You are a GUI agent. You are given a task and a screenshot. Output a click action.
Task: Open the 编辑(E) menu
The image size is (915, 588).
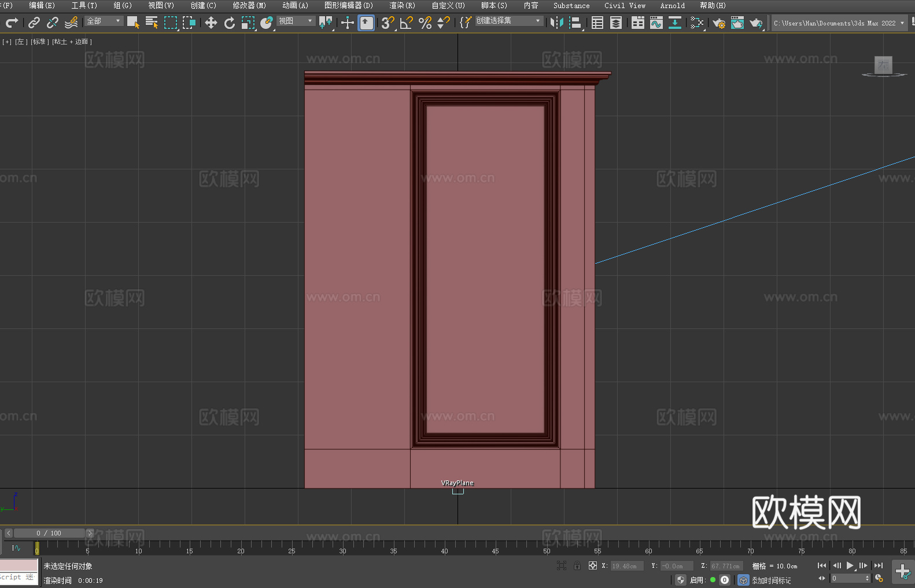pos(42,5)
